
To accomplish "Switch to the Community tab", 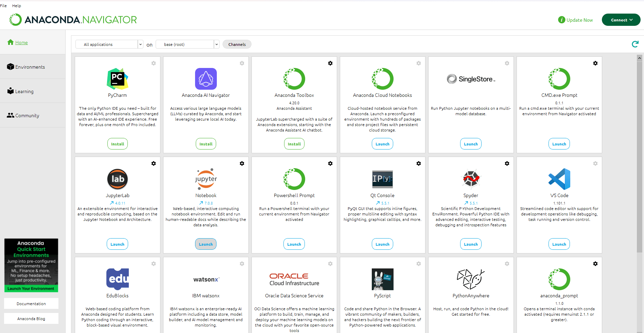I will point(33,116).
